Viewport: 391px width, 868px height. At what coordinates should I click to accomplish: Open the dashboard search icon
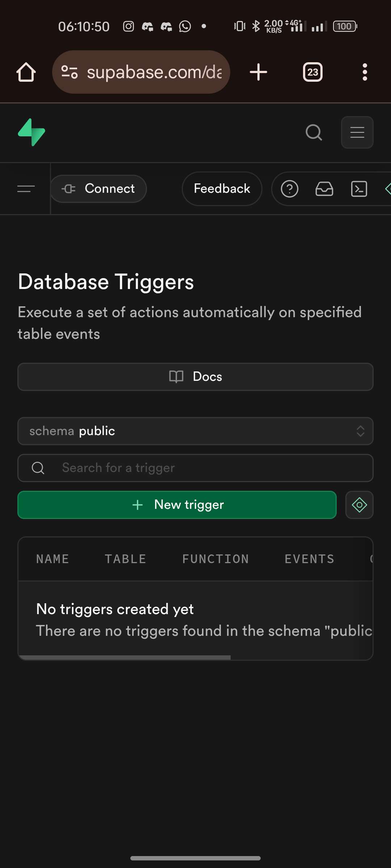pyautogui.click(x=314, y=132)
